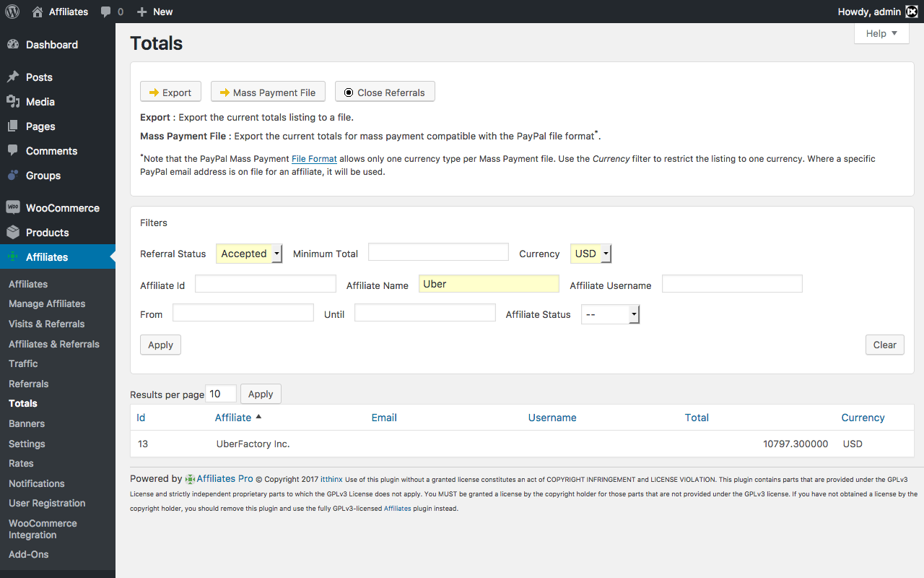Open Products menu item
924x578 pixels.
pos(58,233)
